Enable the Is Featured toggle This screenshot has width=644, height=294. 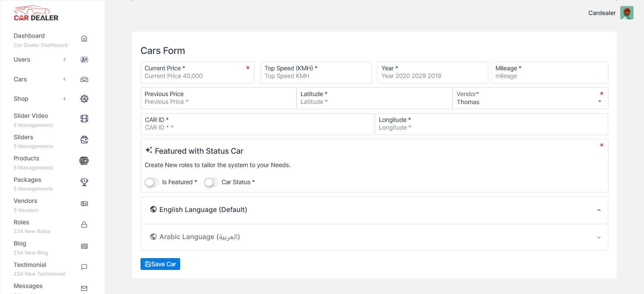152,182
